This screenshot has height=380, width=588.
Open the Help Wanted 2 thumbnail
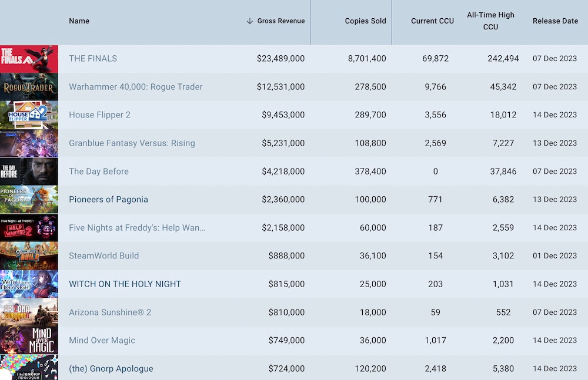(x=29, y=228)
